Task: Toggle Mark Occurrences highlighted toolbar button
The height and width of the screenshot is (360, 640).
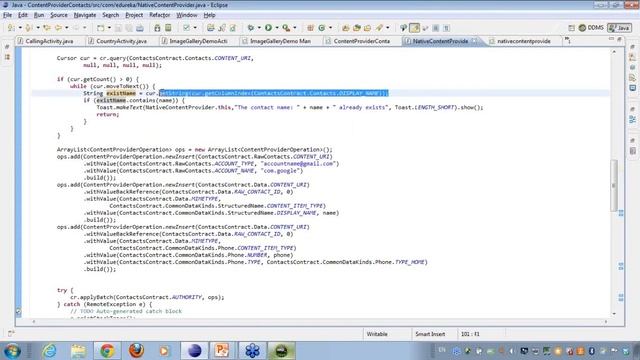Action: pos(414,28)
